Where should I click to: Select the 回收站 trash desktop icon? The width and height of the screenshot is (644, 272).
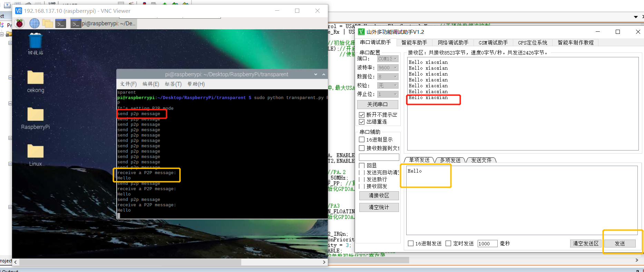(36, 44)
